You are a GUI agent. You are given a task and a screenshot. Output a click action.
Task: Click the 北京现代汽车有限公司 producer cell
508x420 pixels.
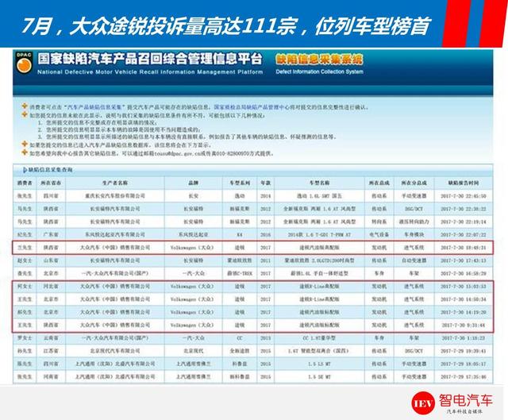[115, 351]
